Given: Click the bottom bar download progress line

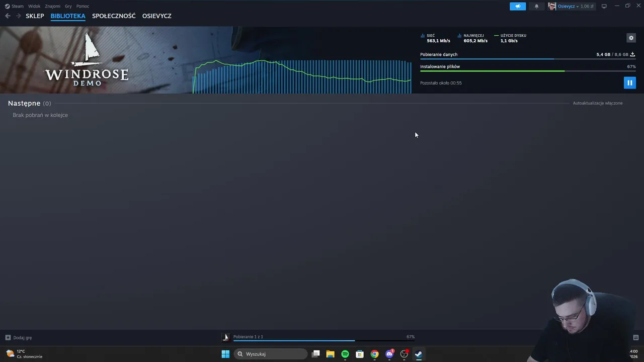Looking at the screenshot, I should click(324, 340).
